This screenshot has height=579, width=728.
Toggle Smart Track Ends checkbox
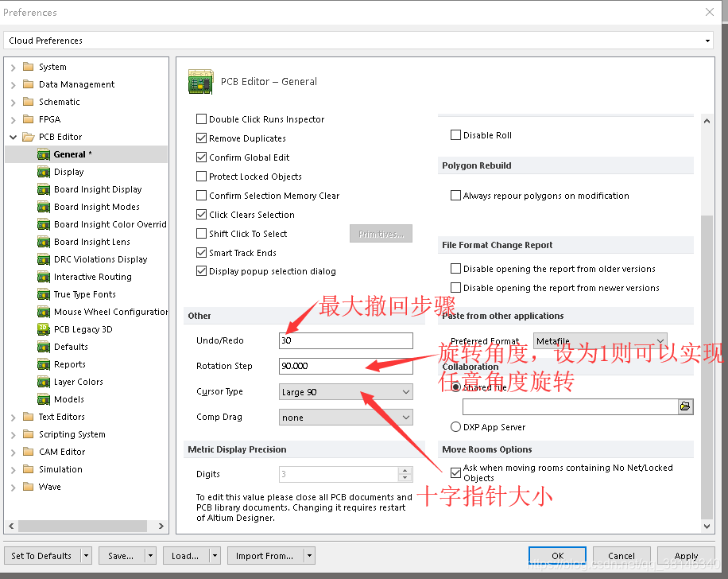coord(202,252)
